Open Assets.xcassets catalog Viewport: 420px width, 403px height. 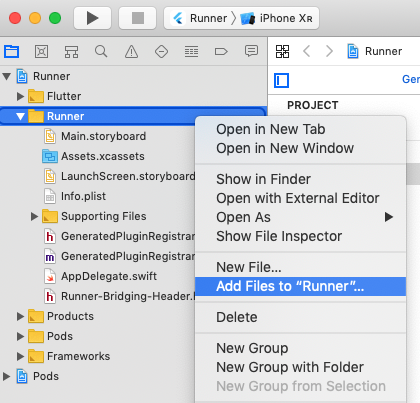pos(94,156)
